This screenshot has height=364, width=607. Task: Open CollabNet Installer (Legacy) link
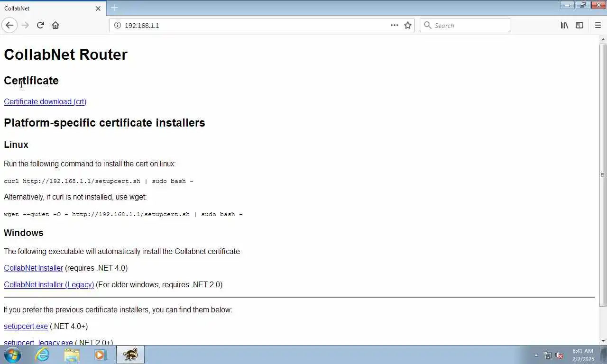point(49,284)
